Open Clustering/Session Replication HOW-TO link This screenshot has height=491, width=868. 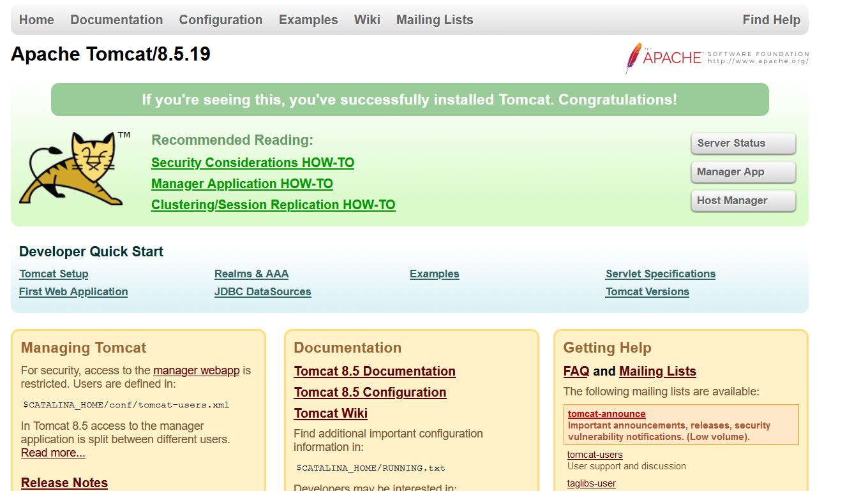pyautogui.click(x=273, y=205)
